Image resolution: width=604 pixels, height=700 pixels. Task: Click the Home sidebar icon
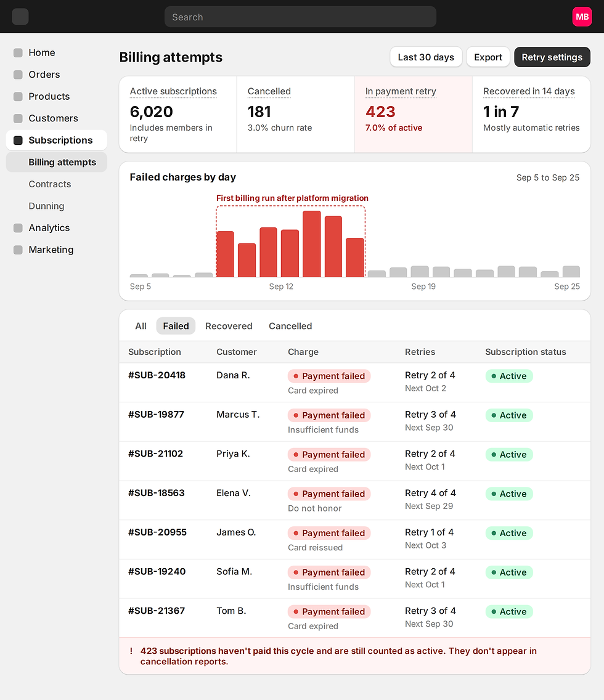[x=18, y=52]
